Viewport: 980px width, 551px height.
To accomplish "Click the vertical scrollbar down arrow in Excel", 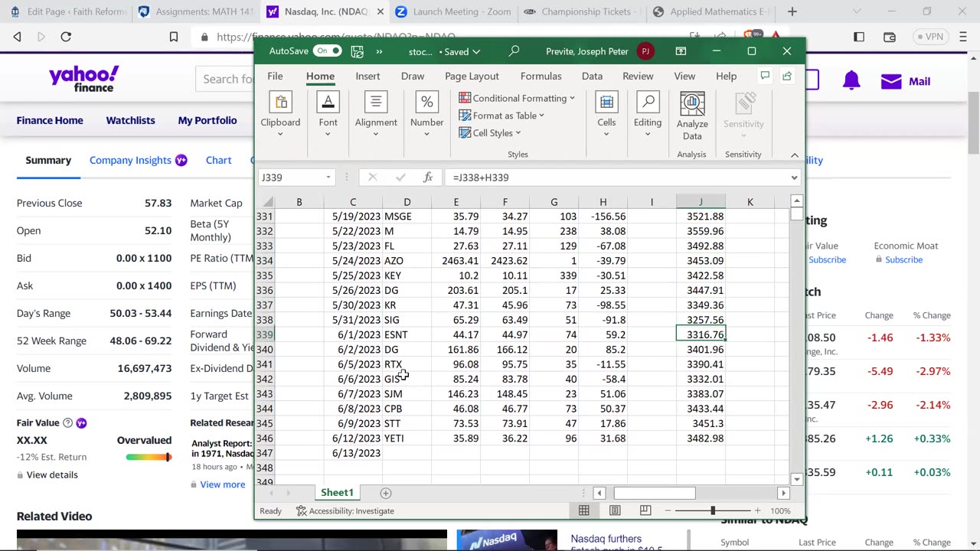I will [796, 479].
